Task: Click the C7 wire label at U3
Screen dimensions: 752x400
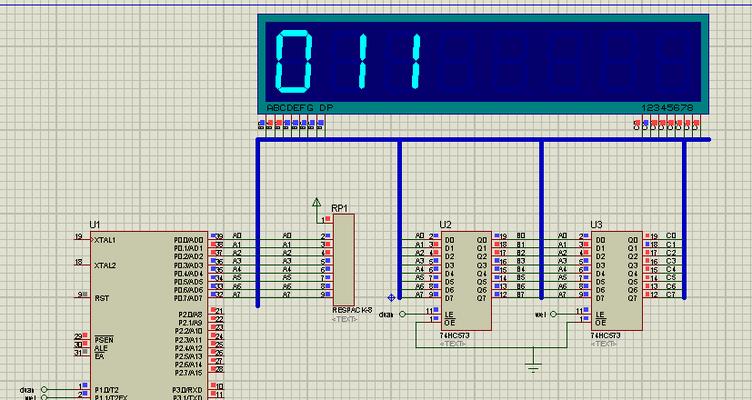Action: [671, 294]
